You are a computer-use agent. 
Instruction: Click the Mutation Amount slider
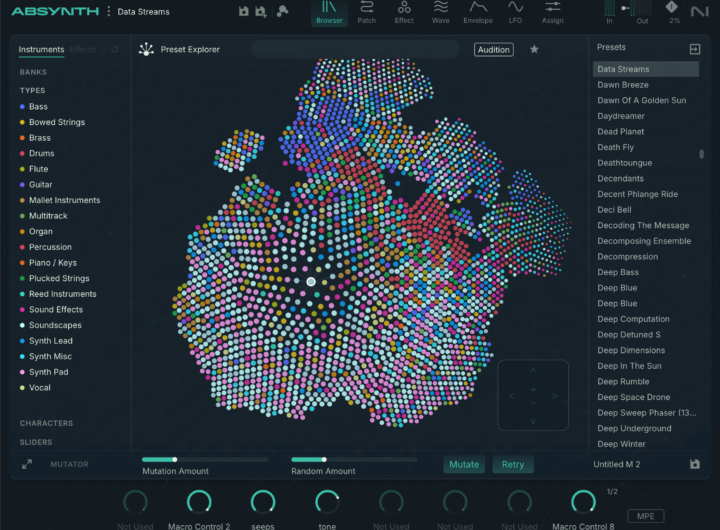coord(204,459)
